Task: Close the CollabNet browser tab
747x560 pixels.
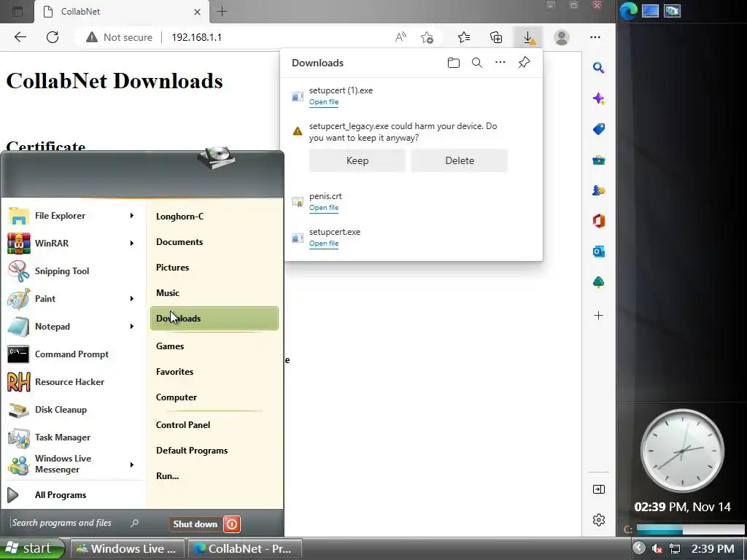Action: tap(197, 12)
